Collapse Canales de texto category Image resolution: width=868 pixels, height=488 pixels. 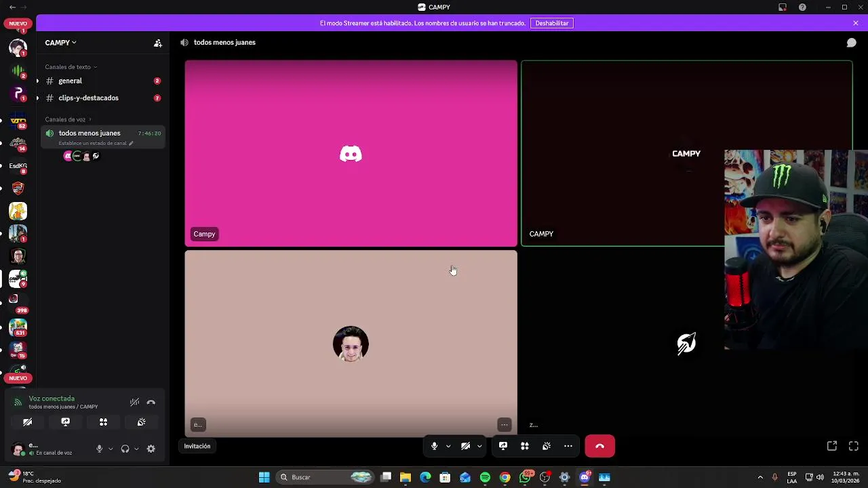pos(71,67)
